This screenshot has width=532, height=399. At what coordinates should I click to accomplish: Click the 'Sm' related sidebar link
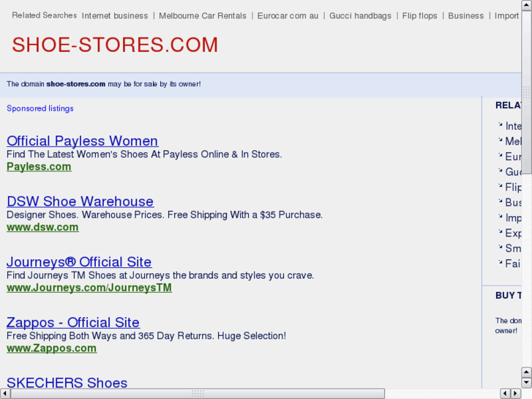[513, 248]
